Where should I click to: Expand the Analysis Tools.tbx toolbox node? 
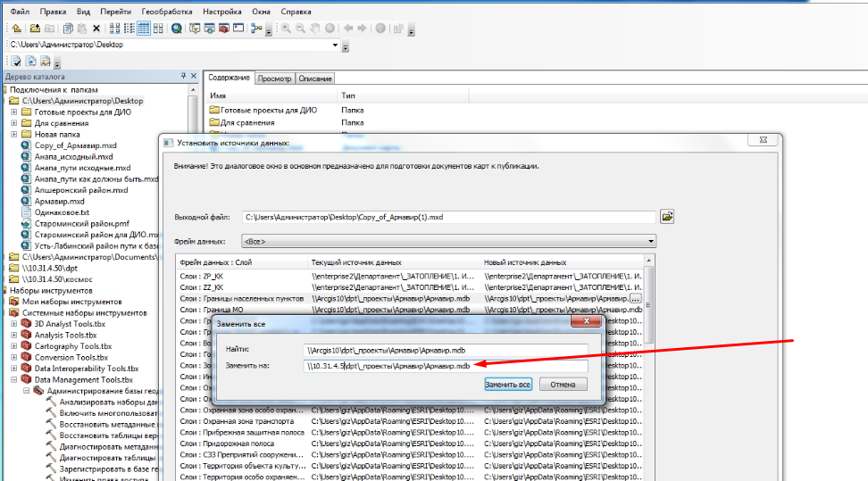14,335
